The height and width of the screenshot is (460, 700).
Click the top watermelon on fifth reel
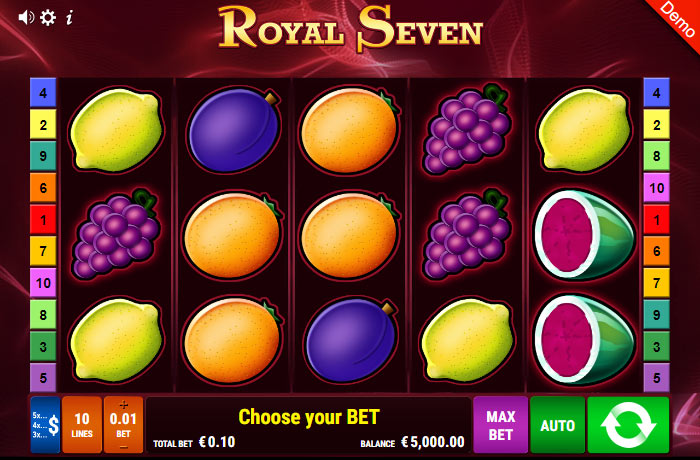[584, 234]
